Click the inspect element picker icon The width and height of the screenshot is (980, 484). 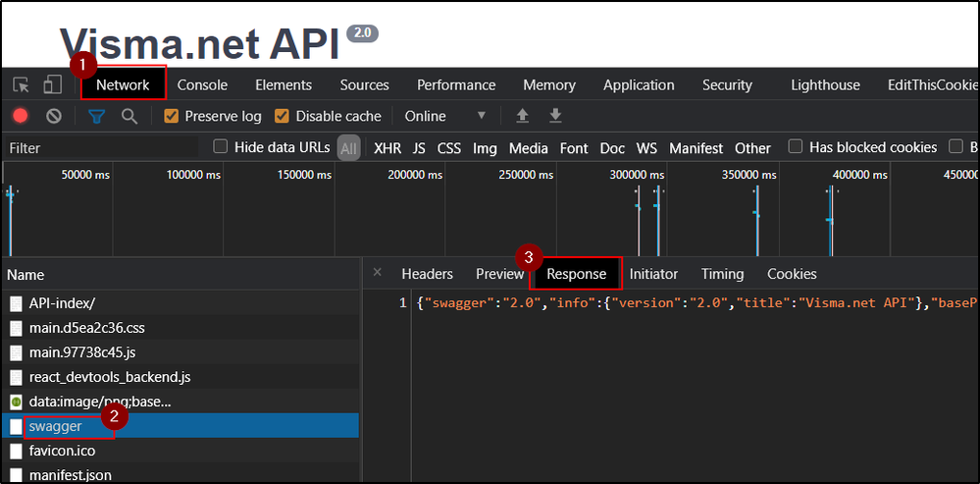pos(22,84)
